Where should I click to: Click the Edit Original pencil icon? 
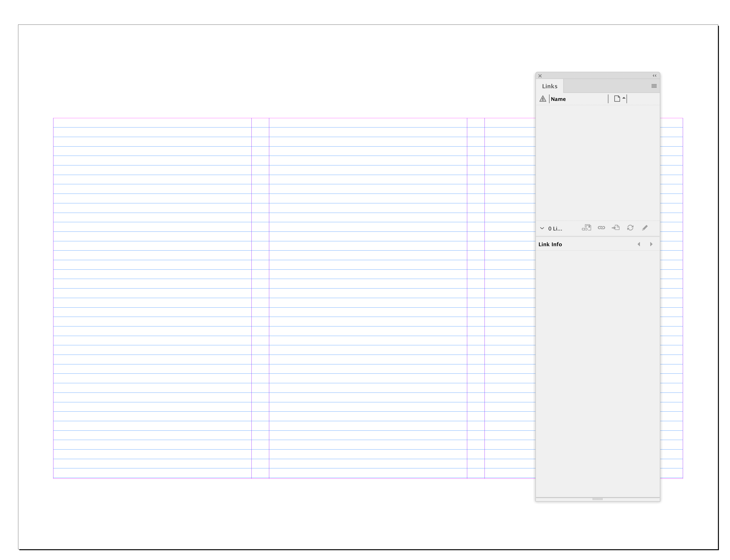coord(645,228)
